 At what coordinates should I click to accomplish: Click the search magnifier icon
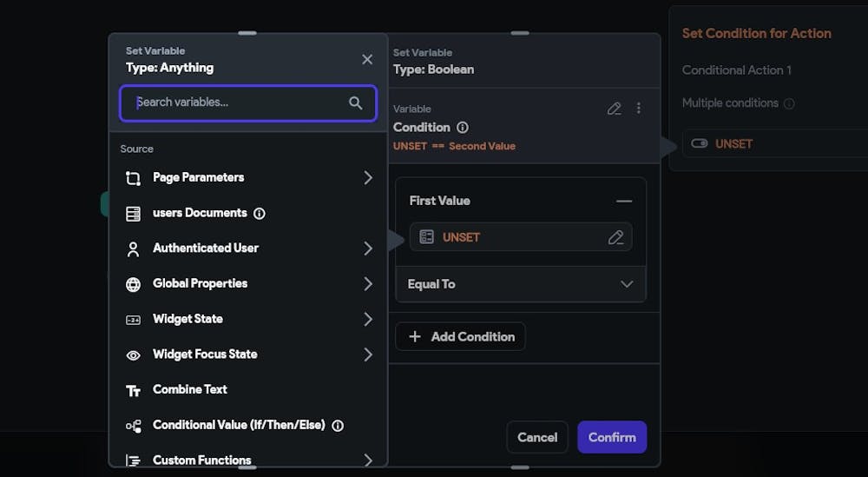[355, 103]
